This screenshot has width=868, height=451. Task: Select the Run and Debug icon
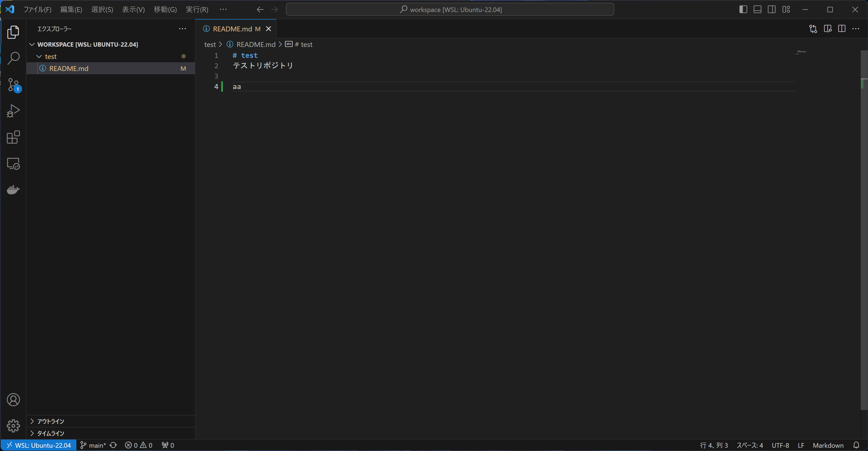click(13, 111)
